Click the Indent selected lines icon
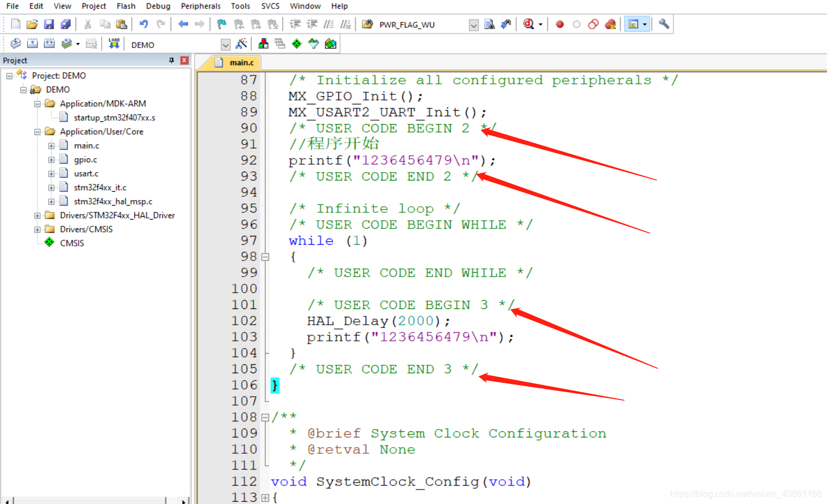 click(x=295, y=24)
